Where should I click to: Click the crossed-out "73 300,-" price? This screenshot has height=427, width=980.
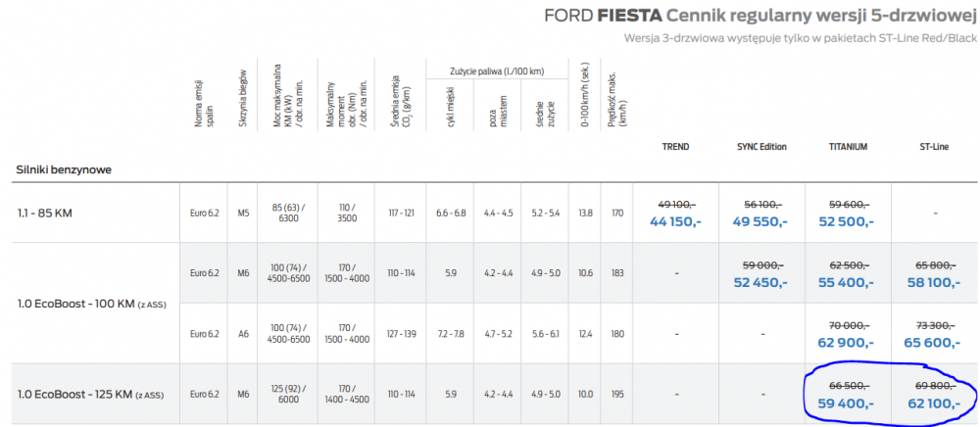pos(934,324)
